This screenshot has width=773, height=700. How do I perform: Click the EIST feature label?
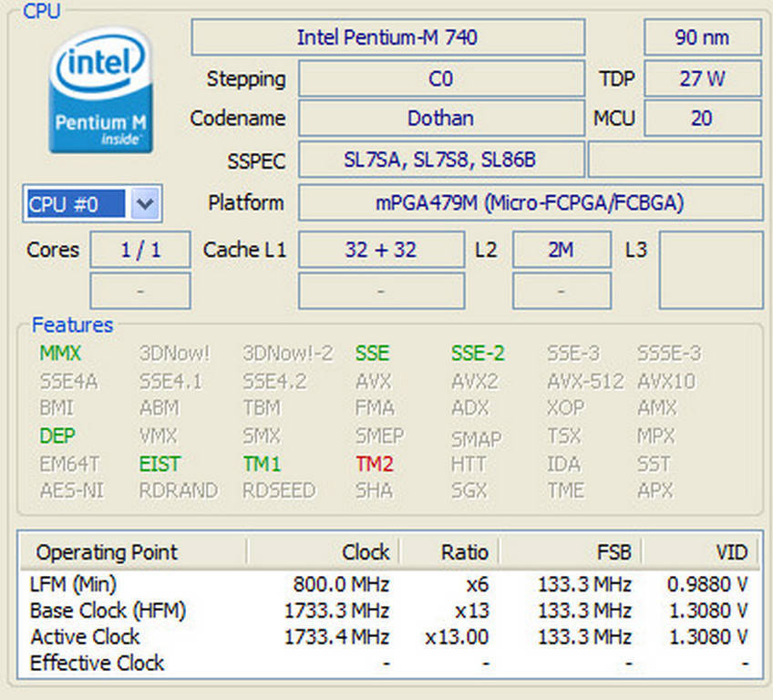160,464
